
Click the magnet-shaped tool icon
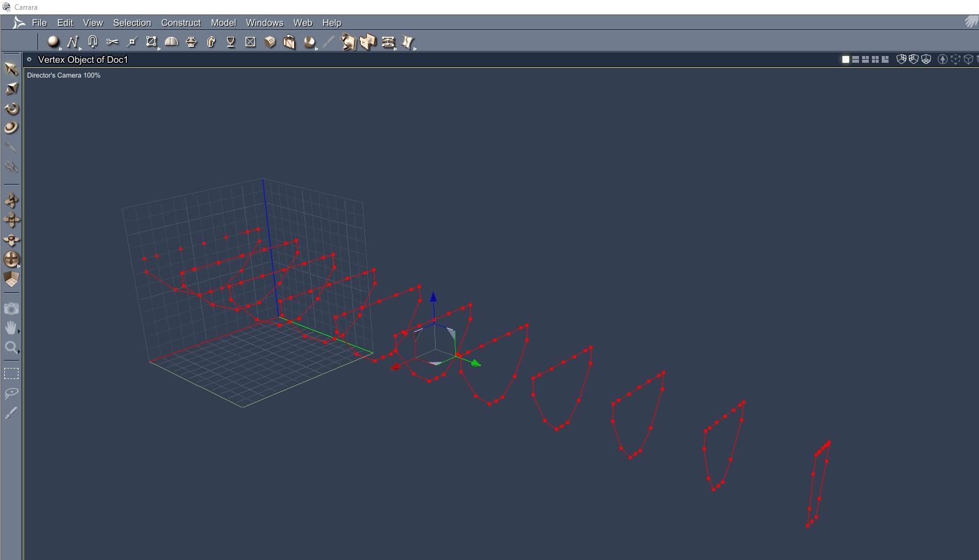click(92, 42)
